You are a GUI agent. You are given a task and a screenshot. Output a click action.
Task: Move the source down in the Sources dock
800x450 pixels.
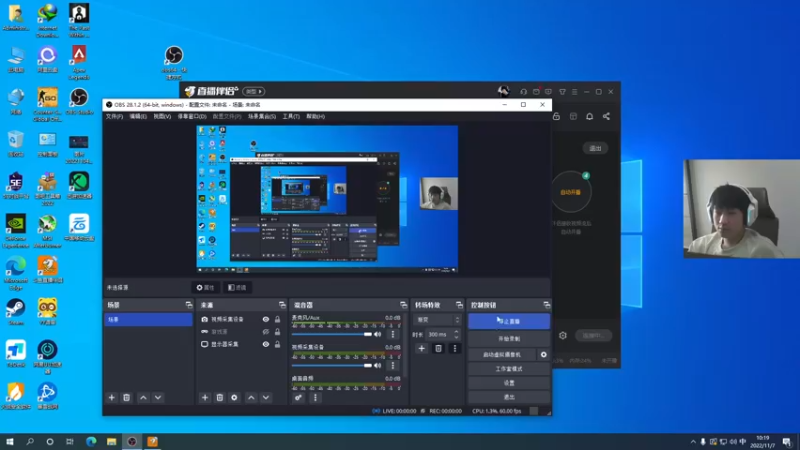[x=266, y=397]
